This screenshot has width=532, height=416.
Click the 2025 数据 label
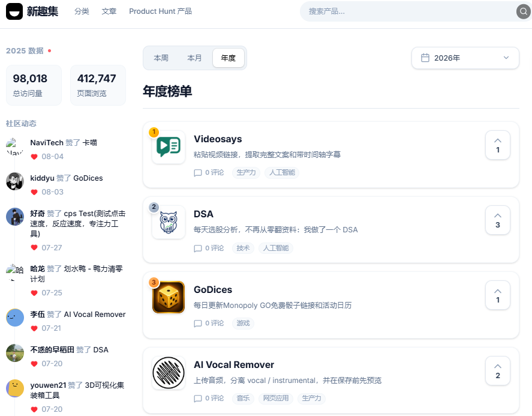tap(25, 50)
